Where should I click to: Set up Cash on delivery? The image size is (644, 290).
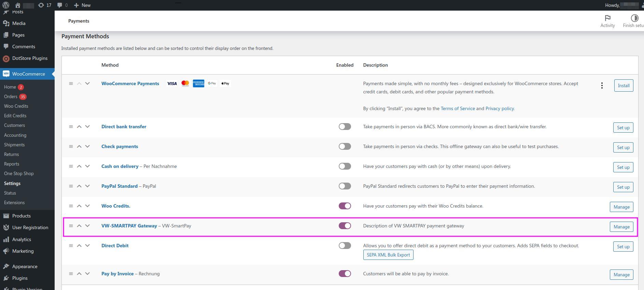pos(623,167)
